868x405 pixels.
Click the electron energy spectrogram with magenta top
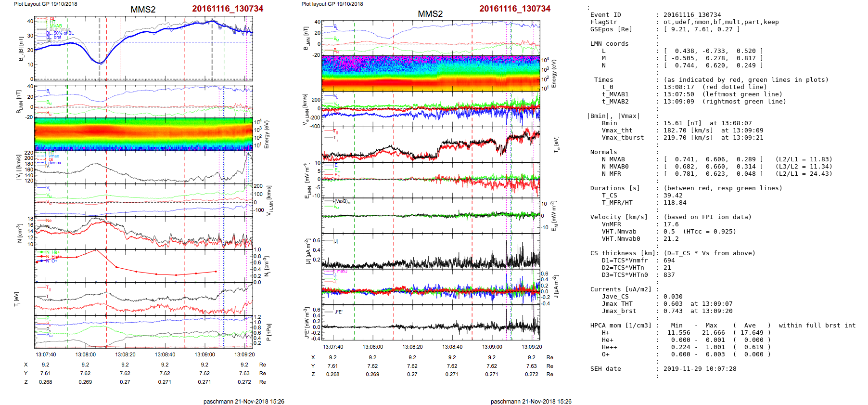point(431,73)
